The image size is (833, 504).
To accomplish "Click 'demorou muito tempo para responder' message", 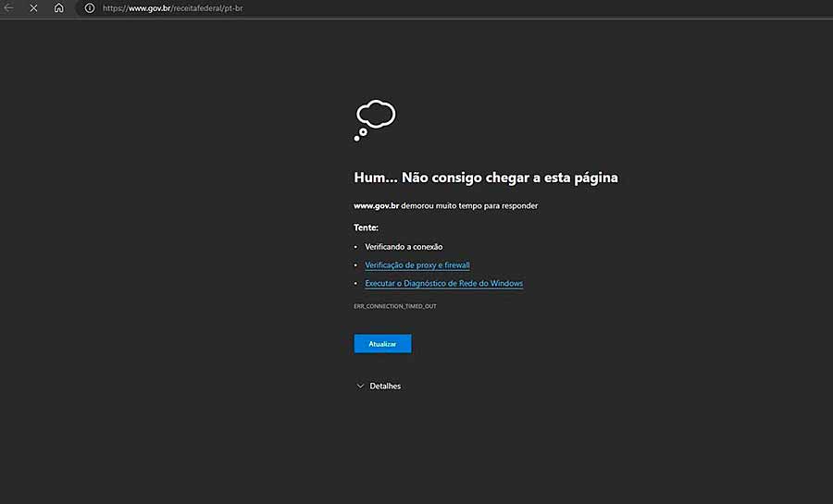I will pyautogui.click(x=469, y=205).
